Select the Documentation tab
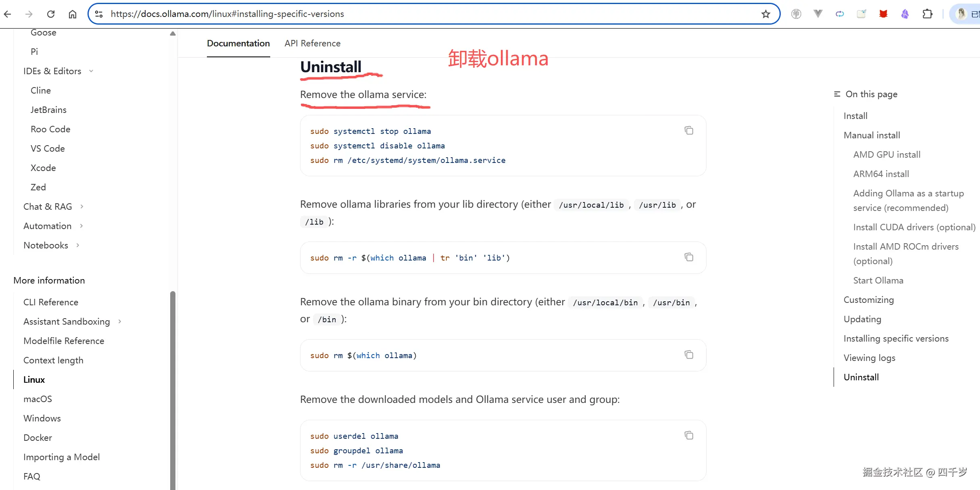Image resolution: width=980 pixels, height=490 pixels. point(238,43)
